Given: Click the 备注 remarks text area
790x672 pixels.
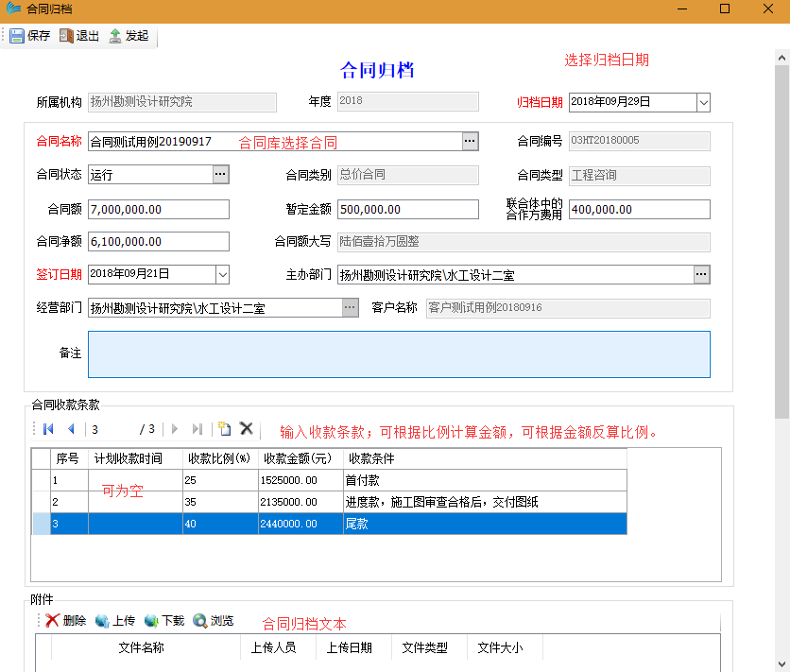Looking at the screenshot, I should coord(399,354).
